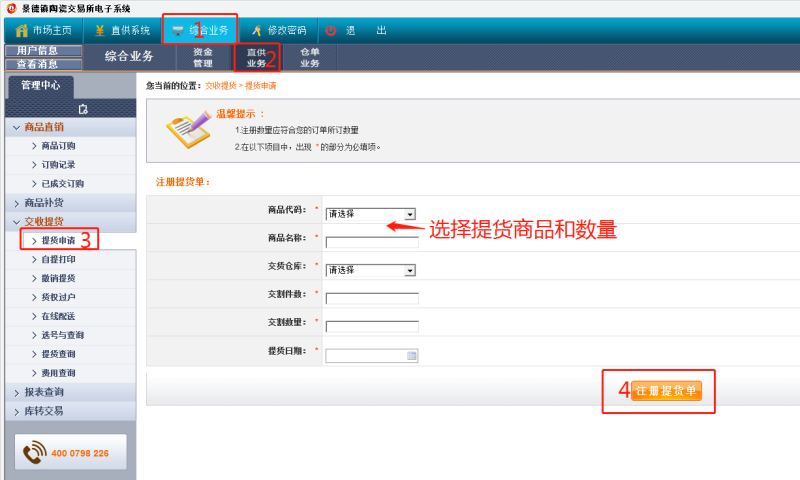Click the small icon below 管理中心 tab

pyautogui.click(x=84, y=108)
